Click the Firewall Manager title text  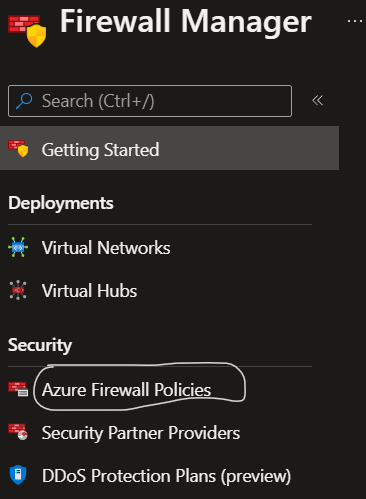[186, 22]
